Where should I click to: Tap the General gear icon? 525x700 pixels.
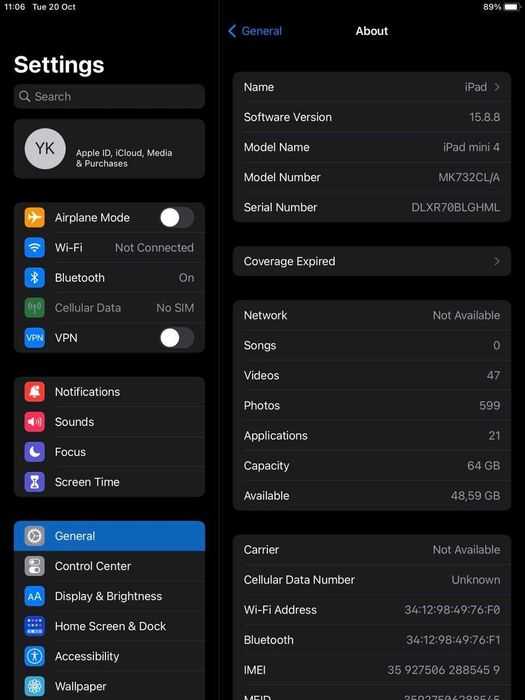(x=34, y=536)
